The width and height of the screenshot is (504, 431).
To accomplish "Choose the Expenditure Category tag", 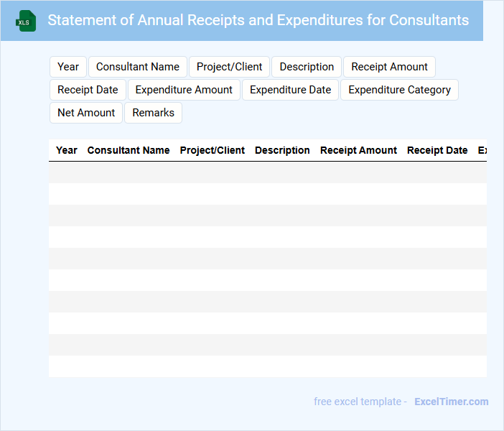I will pyautogui.click(x=399, y=90).
